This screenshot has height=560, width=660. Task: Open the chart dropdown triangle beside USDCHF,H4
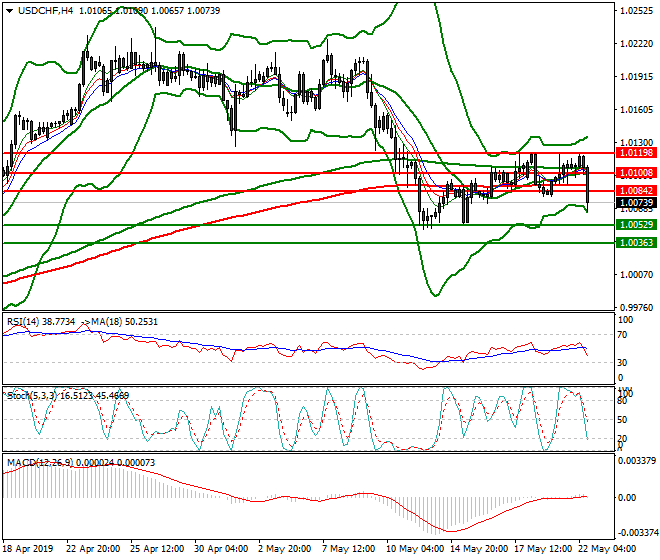[x=9, y=11]
